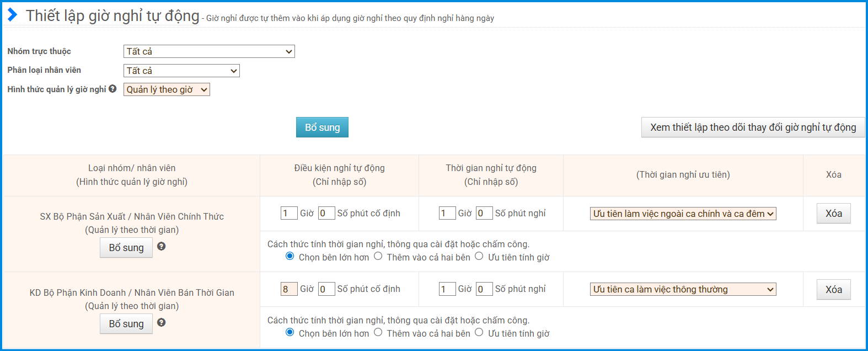
Task: Click help icon in KD Bộ Phận Kinh Doanh row
Action: [161, 323]
